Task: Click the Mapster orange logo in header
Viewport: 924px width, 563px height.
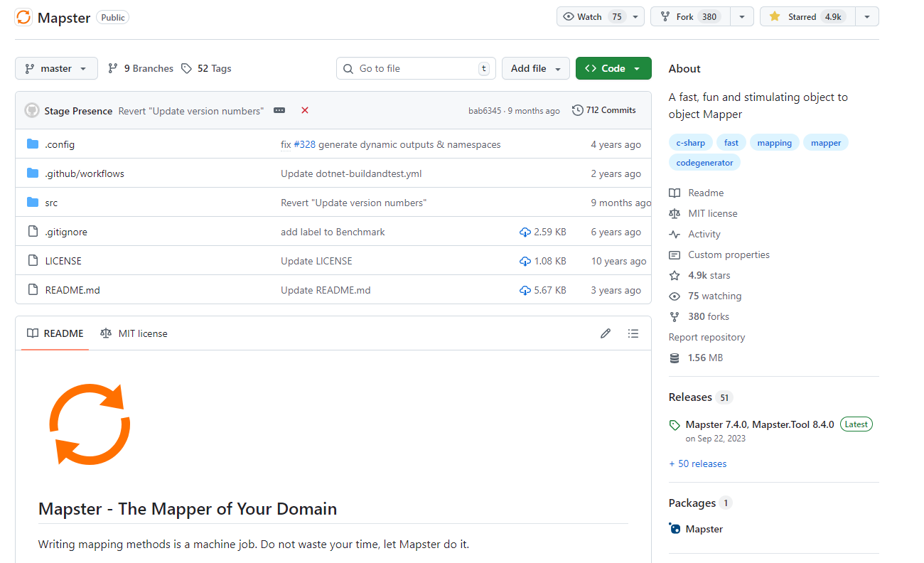Action: pyautogui.click(x=23, y=17)
